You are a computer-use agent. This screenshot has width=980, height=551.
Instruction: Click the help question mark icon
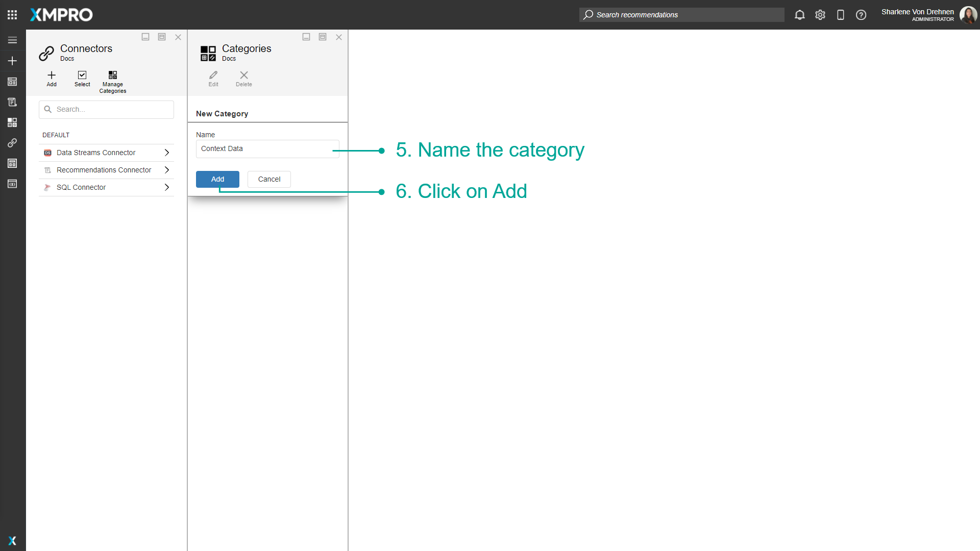click(x=861, y=15)
